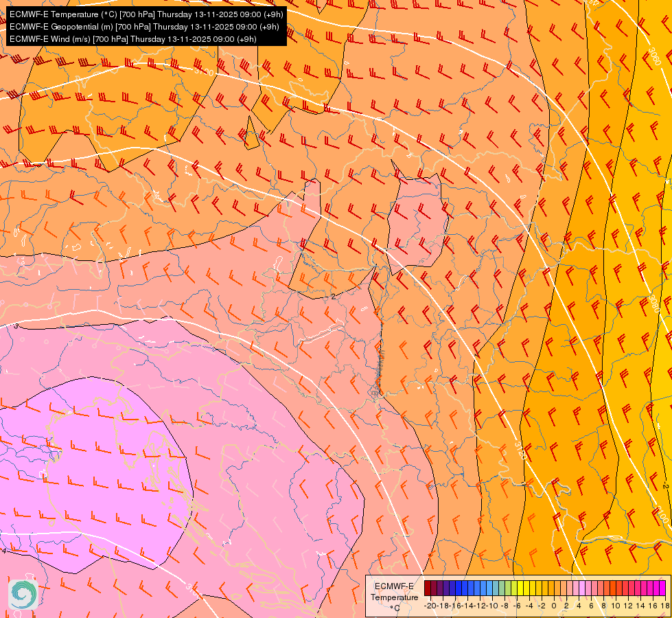
Task: Click the '8' label on the legend scale
Action: (x=603, y=606)
